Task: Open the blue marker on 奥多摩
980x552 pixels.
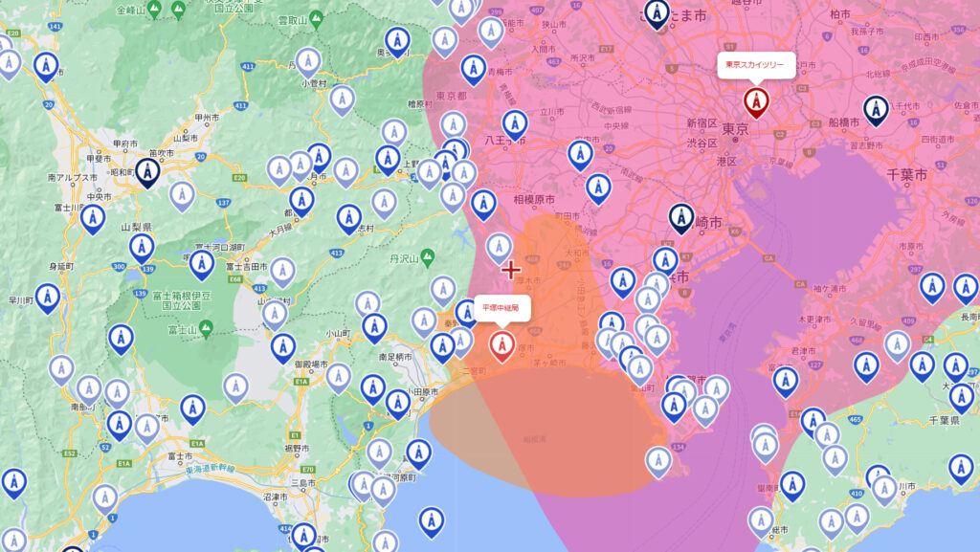Action: pyautogui.click(x=397, y=41)
